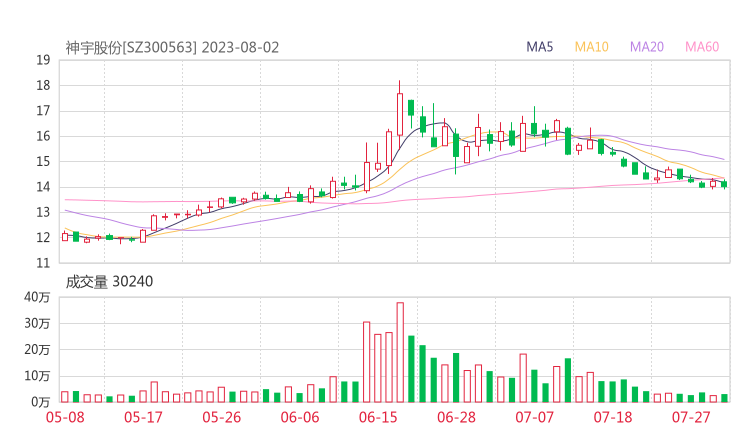Click the price axis value 17
740x440 pixels.
[43, 111]
